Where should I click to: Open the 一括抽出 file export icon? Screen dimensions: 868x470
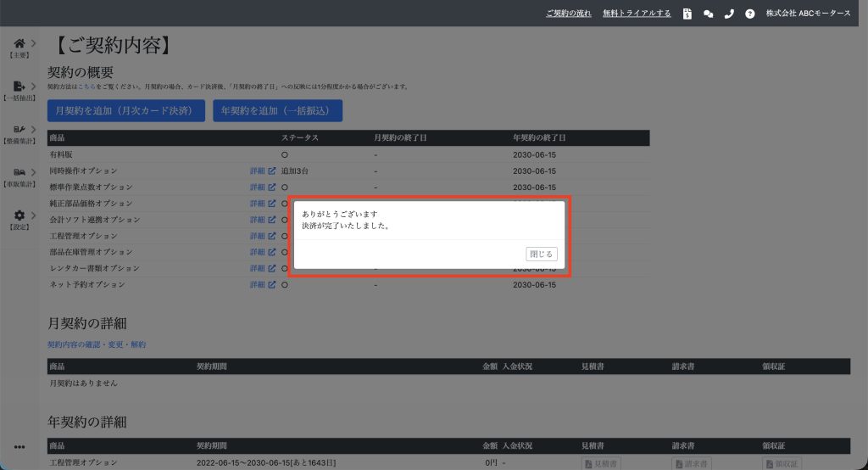[19, 87]
